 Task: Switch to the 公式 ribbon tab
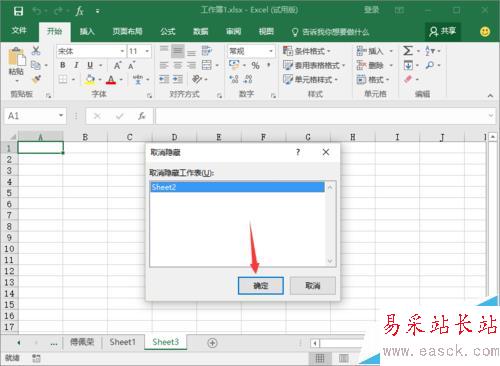(x=168, y=32)
